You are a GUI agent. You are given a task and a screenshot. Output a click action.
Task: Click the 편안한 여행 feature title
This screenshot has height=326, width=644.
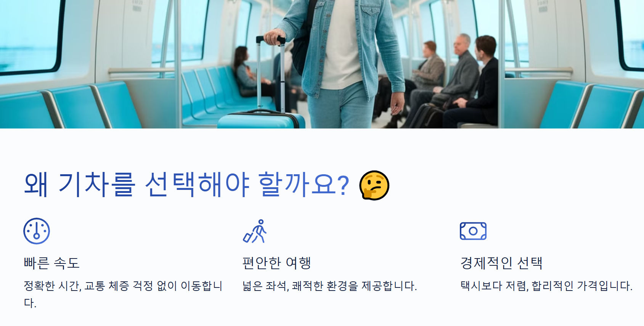(277, 263)
